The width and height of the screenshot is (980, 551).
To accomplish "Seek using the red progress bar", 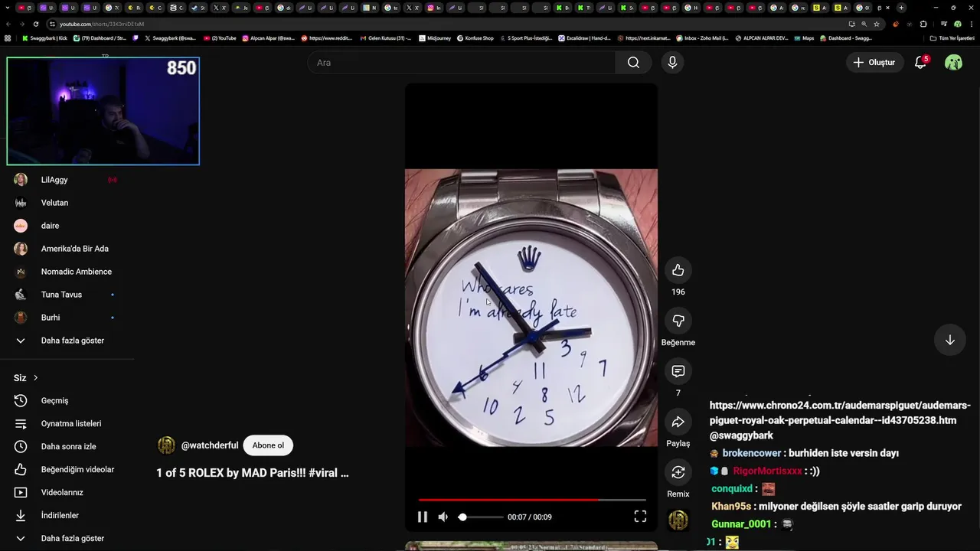I will pyautogui.click(x=532, y=500).
